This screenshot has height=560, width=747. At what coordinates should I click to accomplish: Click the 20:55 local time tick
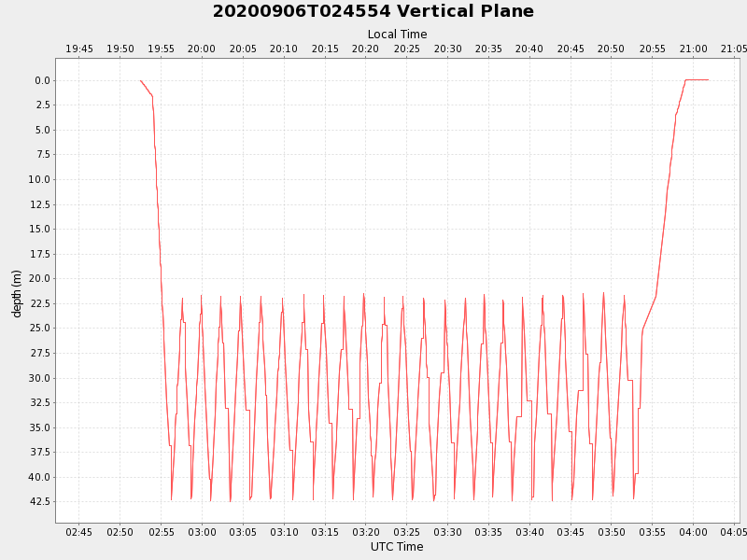click(x=652, y=49)
